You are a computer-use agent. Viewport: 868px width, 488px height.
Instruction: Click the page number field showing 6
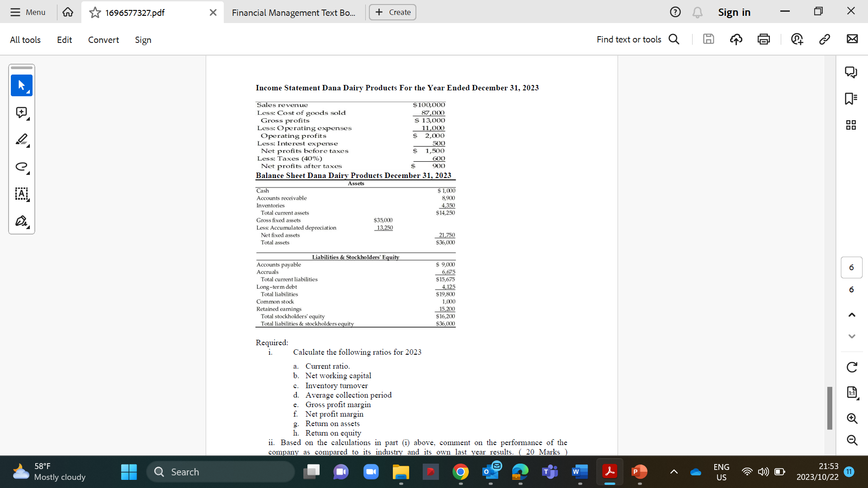point(852,267)
